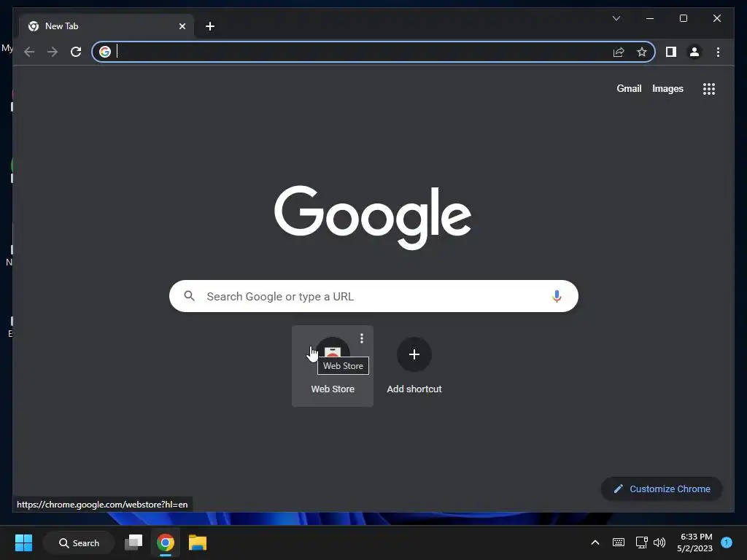Open Task View on the taskbar
Viewport: 747px width, 560px height.
(x=133, y=542)
